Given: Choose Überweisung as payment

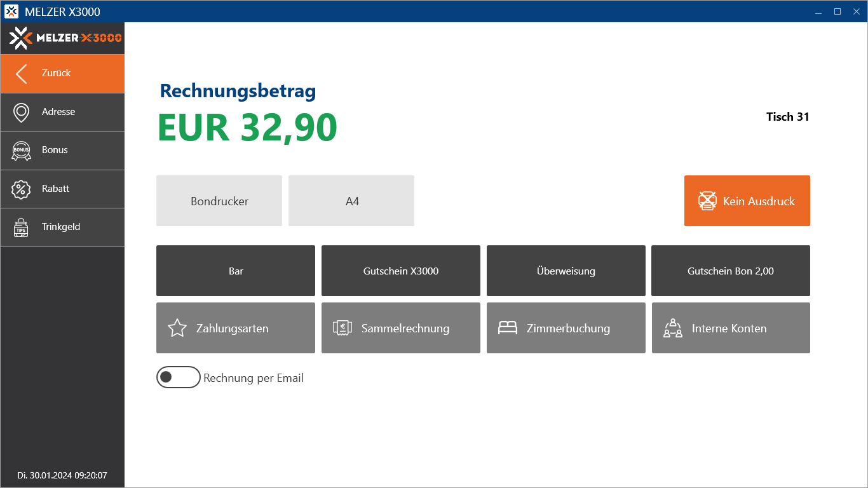Looking at the screenshot, I should pos(566,271).
